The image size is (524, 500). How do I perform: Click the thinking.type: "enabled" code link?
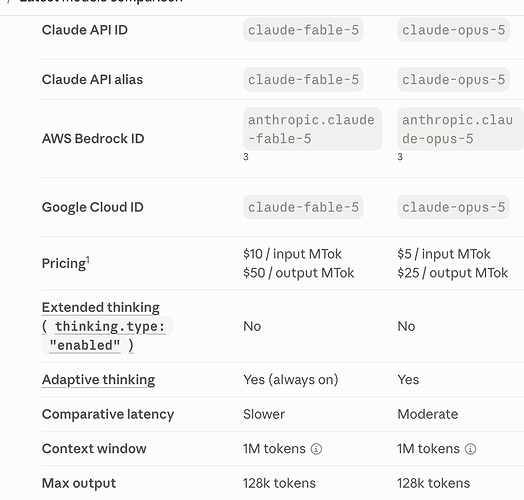tap(108, 336)
